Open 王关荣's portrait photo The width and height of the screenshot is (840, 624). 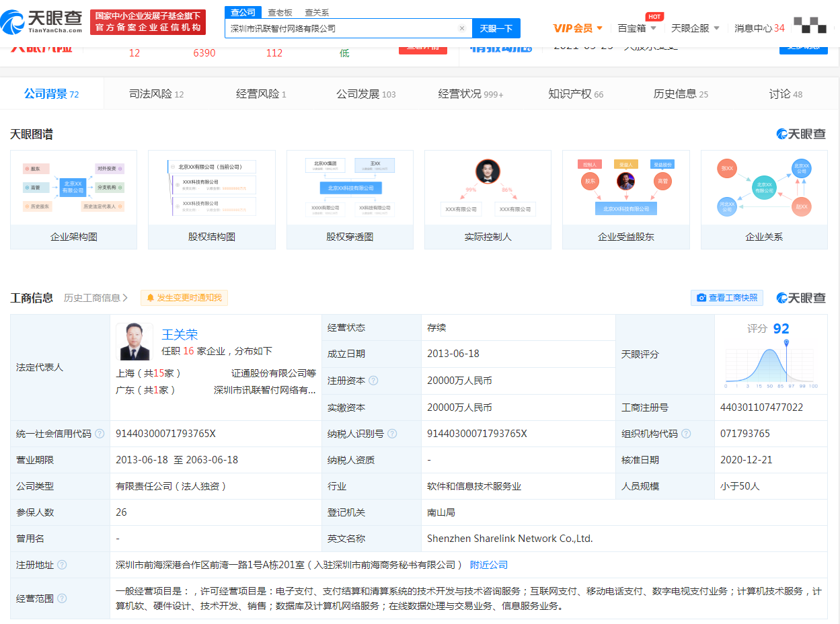click(x=135, y=342)
